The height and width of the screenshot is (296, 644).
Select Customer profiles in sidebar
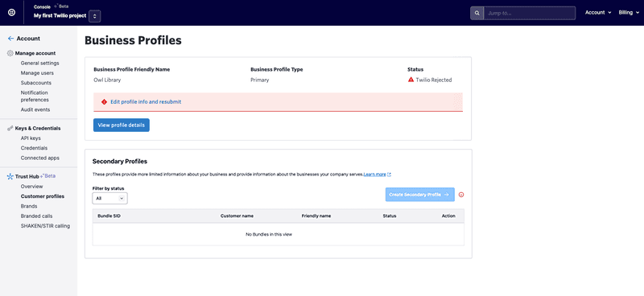pos(43,196)
